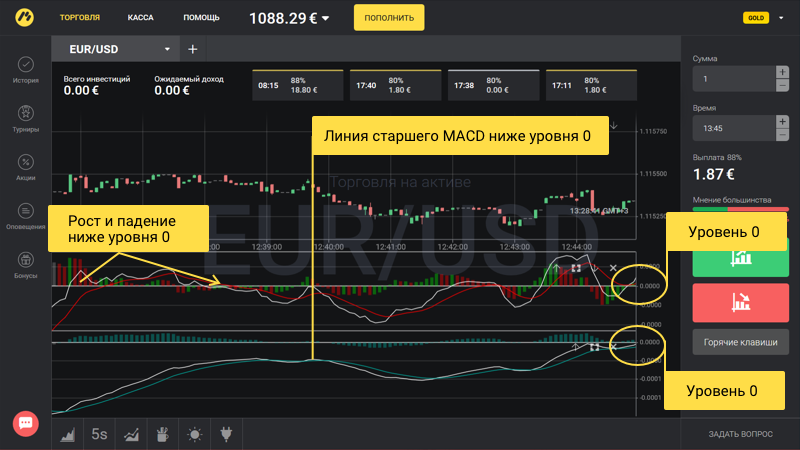Click the Ожидаемый доход 0.00 € value
Image resolution: width=800 pixels, height=450 pixels.
pos(172,91)
